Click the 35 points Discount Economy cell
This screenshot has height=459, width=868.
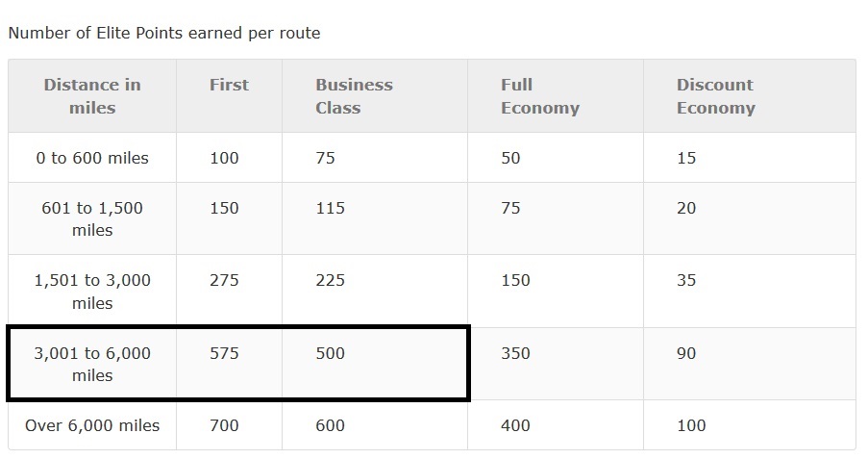(x=686, y=280)
